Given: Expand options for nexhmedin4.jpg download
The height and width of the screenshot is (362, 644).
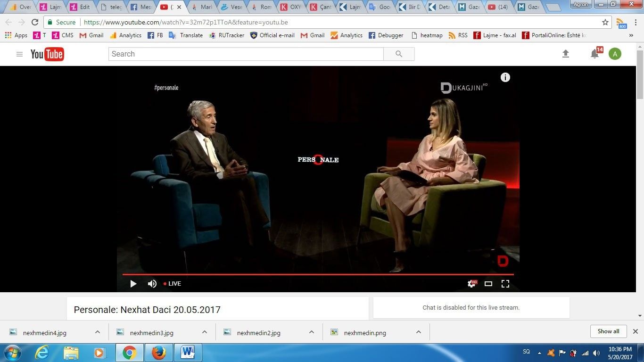Looking at the screenshot, I should click(x=98, y=332).
